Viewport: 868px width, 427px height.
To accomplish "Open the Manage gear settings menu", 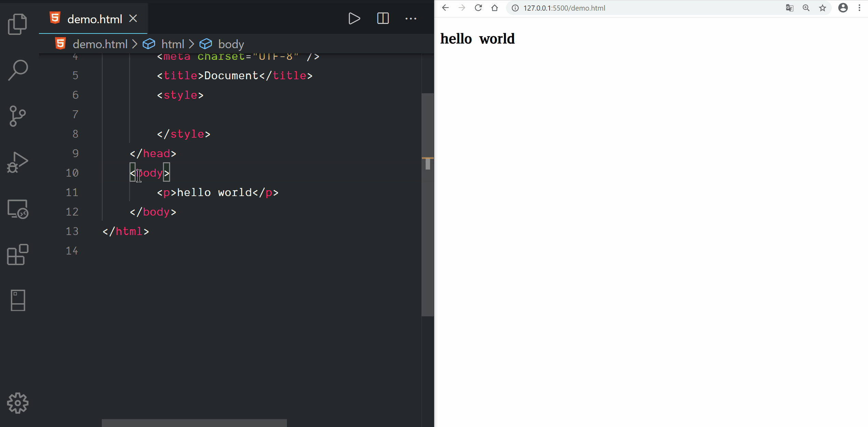I will coord(17,403).
